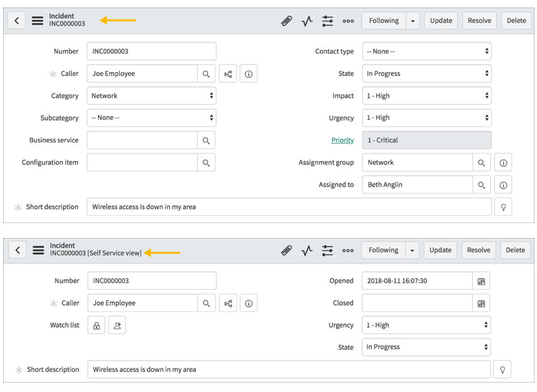
Task: Click the Caller lookup magnifier icon
Action: click(x=207, y=73)
